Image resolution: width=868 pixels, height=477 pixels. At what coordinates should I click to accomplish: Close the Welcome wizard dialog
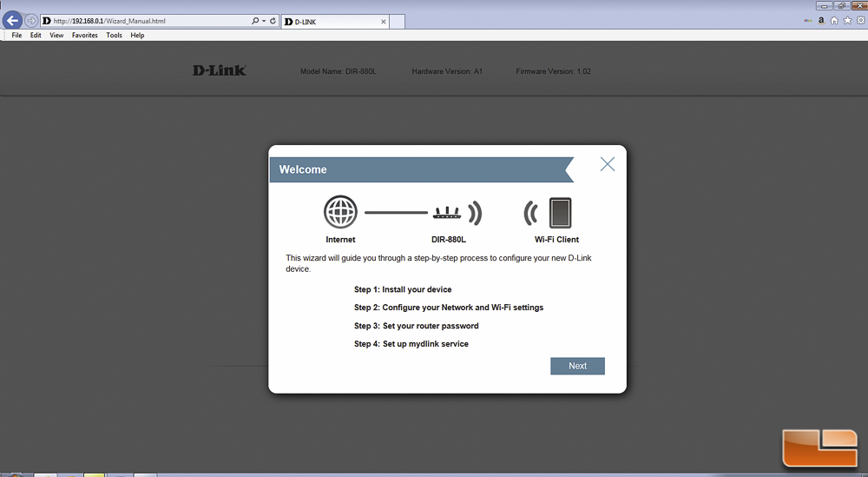608,164
